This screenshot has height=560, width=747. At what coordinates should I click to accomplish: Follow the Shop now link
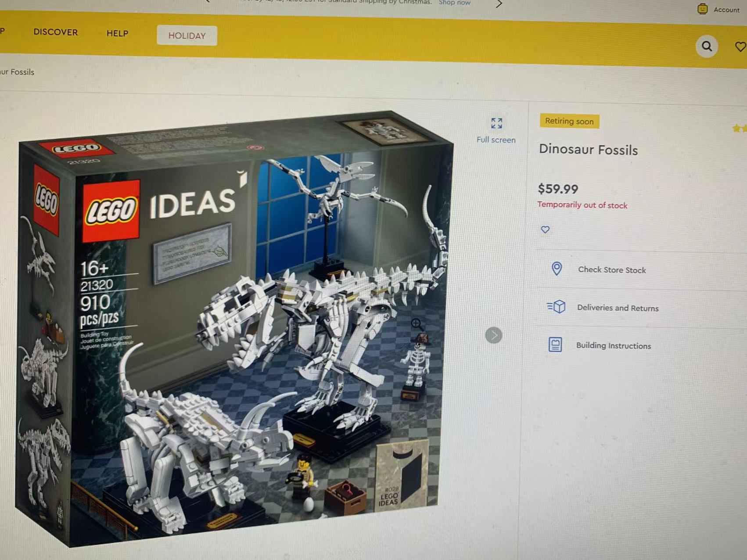click(454, 3)
